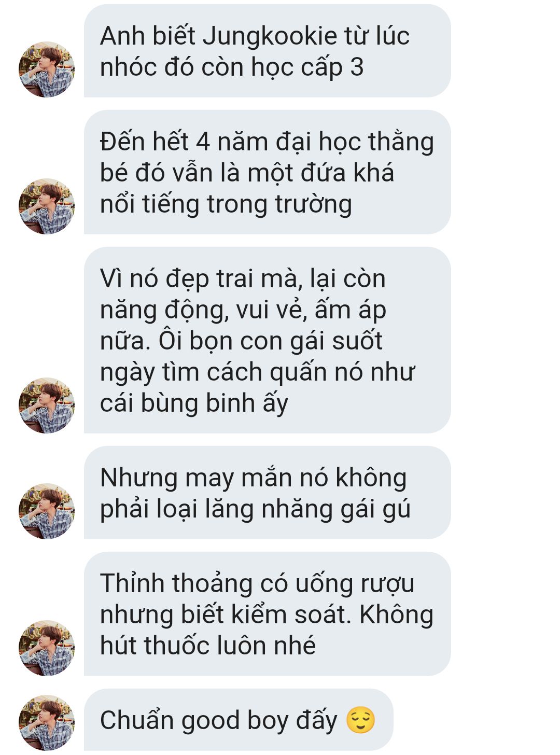Tap the 'Chuẩn good boy đấy' message bubble
Screen dimensions: 560x755
tap(239, 720)
